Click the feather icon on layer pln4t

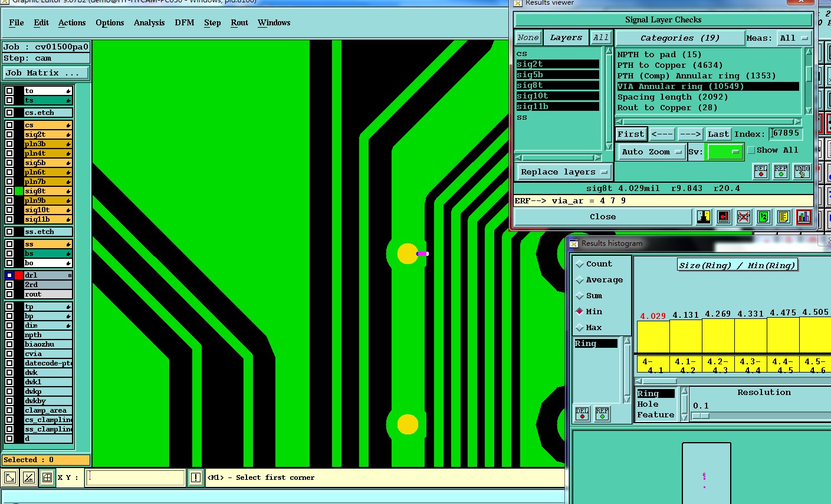(x=68, y=154)
